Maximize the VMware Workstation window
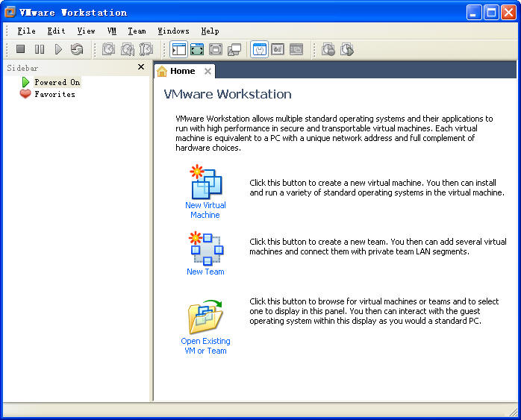Viewport: 521px width, 420px height. click(x=491, y=13)
